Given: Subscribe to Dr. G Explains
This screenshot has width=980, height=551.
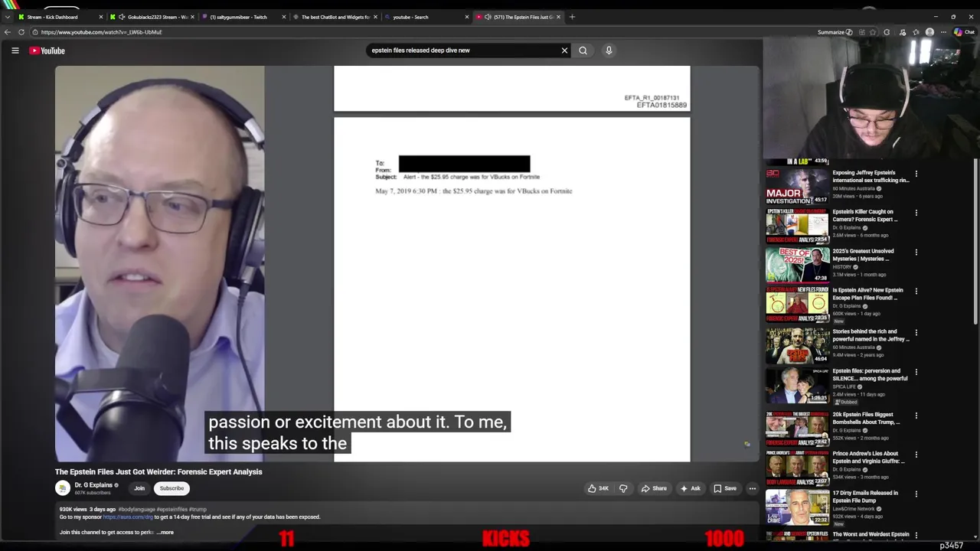Looking at the screenshot, I should pos(171,488).
